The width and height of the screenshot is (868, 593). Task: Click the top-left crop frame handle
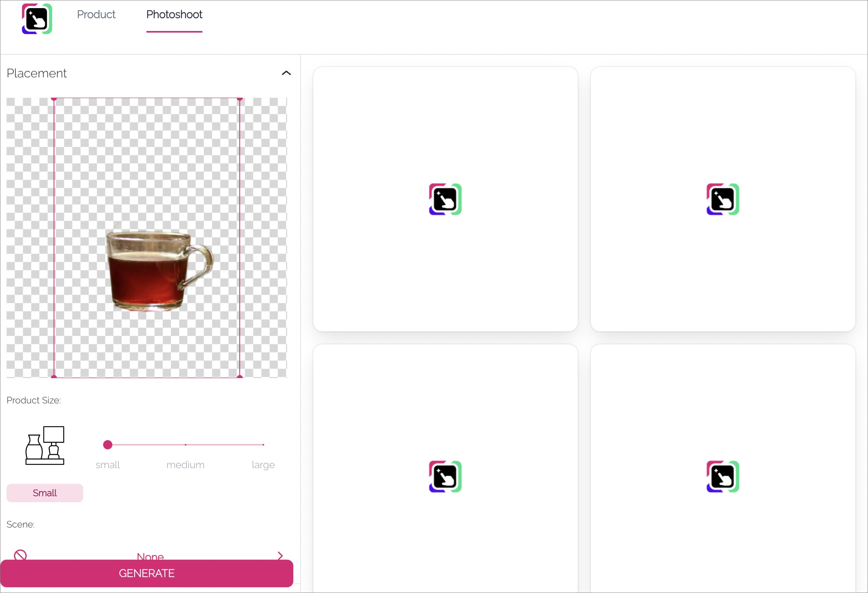(54, 99)
